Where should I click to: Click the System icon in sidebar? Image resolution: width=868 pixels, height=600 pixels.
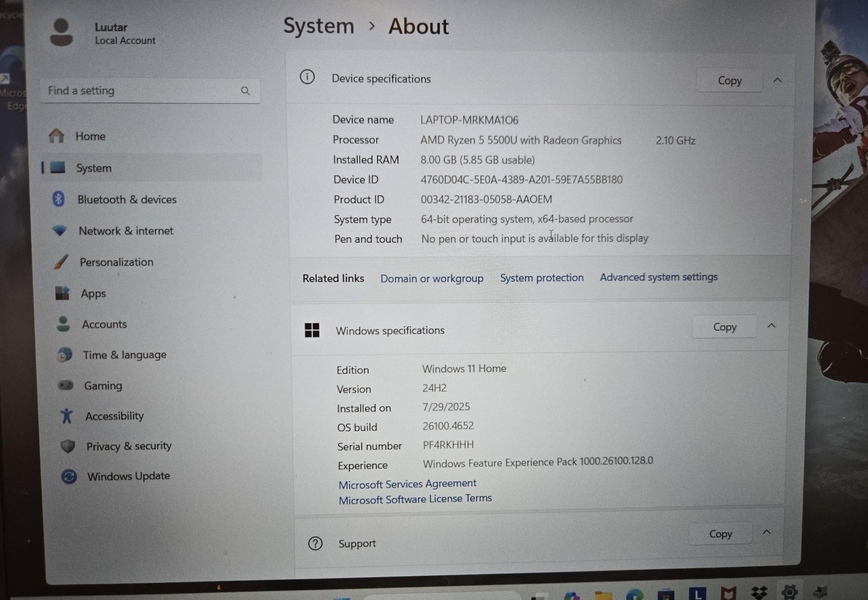point(58,167)
